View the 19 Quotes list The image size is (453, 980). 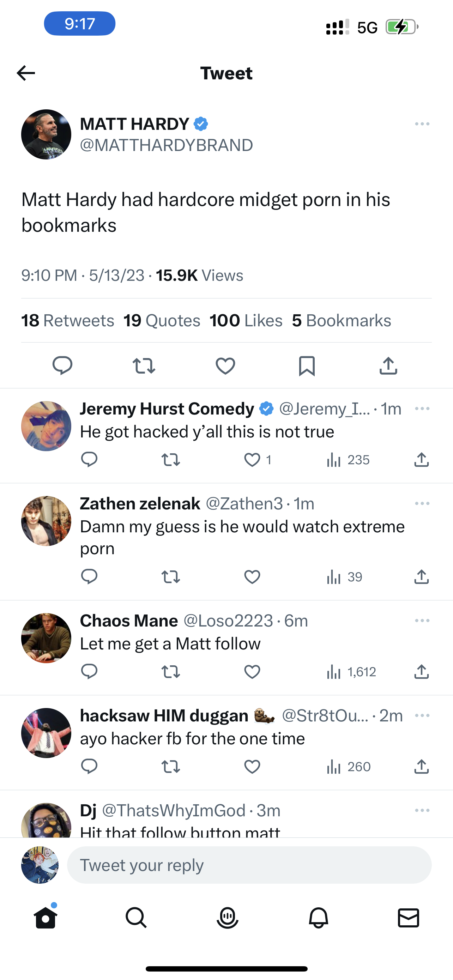pyautogui.click(x=162, y=321)
